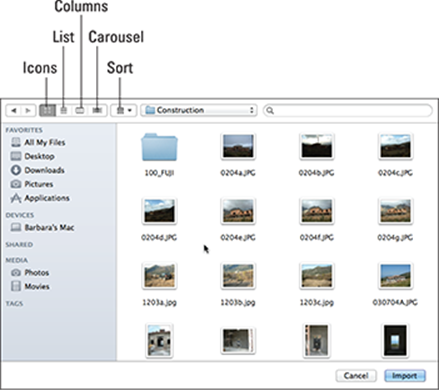Viewport: 439px width, 390px height.
Task: Click the All My Files icon
Action: pyautogui.click(x=16, y=142)
